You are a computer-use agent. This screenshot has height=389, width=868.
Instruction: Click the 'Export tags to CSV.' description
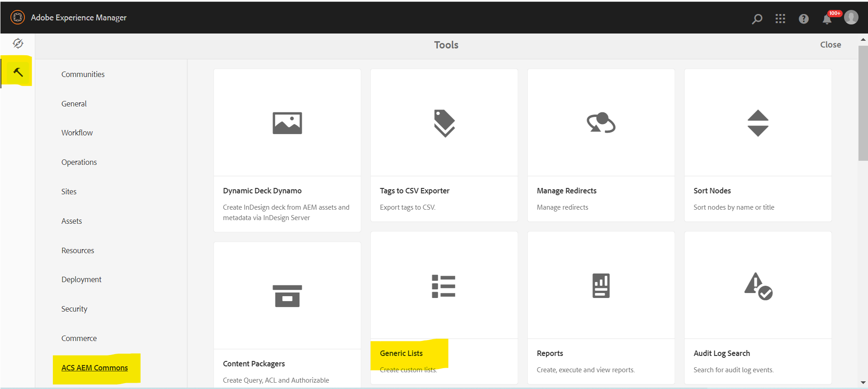408,207
